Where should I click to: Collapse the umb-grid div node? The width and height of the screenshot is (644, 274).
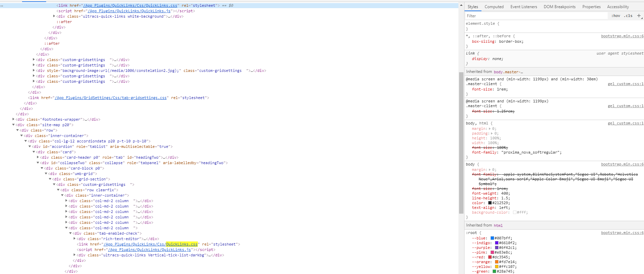pos(46,174)
